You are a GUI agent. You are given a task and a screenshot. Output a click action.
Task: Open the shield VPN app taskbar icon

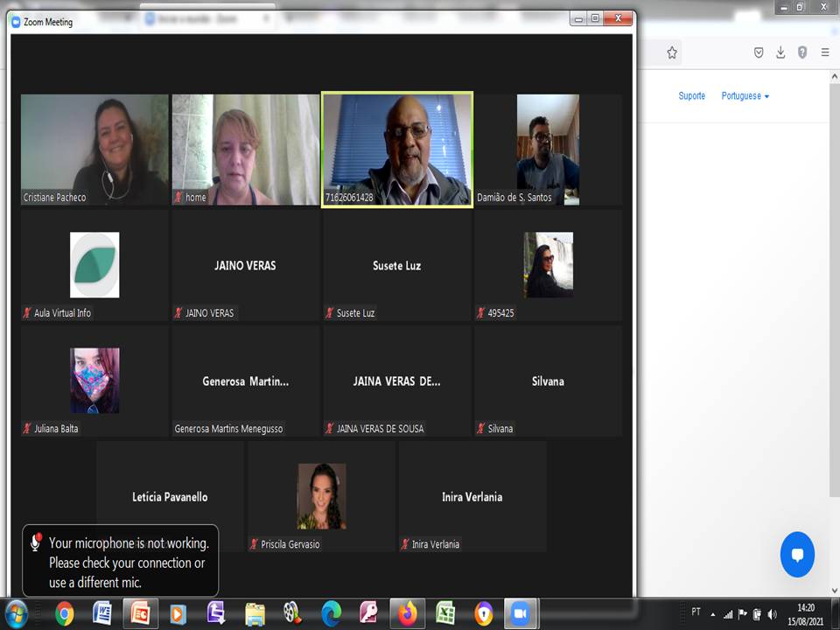pos(483,614)
